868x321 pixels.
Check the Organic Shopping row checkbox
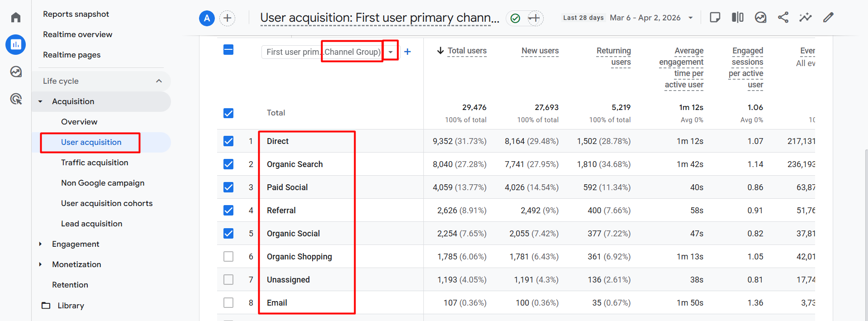[228, 257]
